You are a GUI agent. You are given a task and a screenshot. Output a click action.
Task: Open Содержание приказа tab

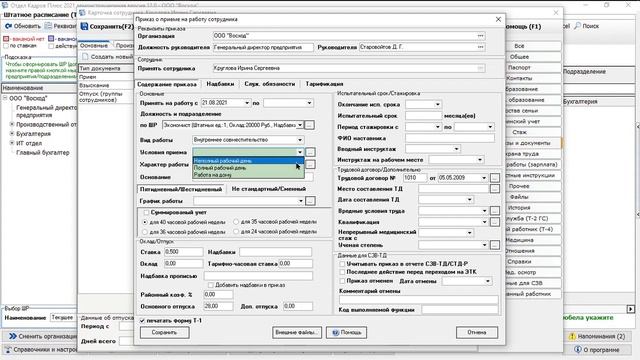click(x=167, y=84)
